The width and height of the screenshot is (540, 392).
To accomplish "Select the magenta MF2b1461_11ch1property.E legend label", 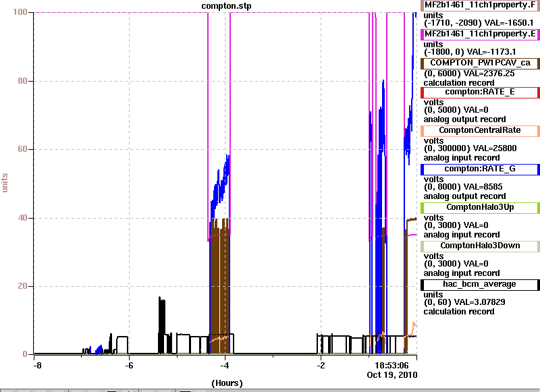I will [x=480, y=34].
